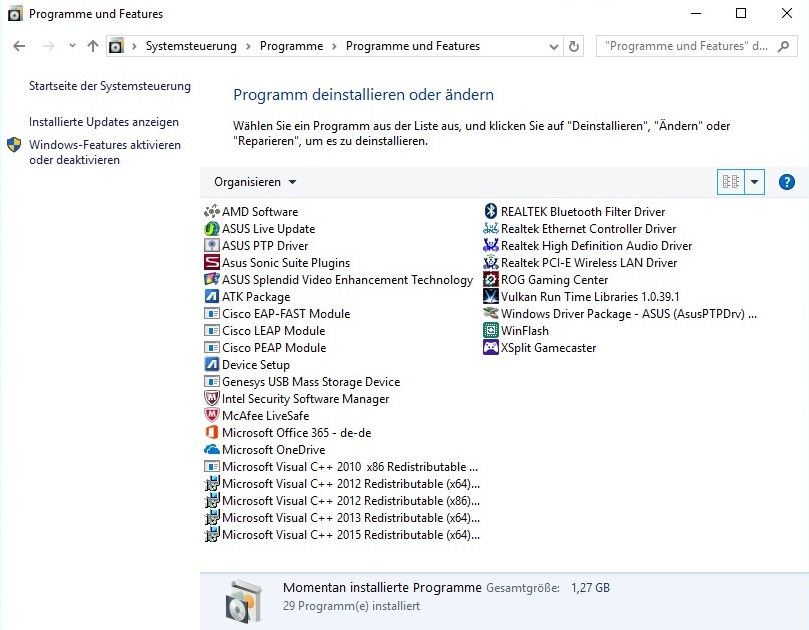Click the Control Panel icon in address bar
The height and width of the screenshot is (630, 809).
pos(116,46)
